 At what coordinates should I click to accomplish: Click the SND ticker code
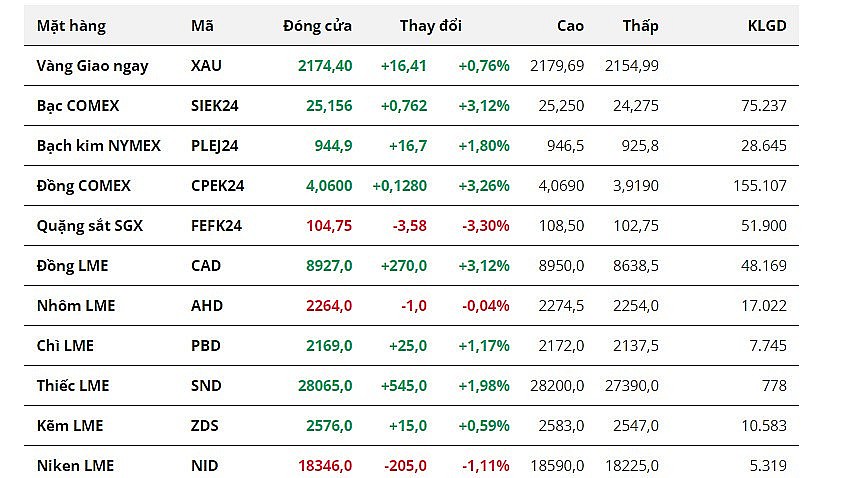pos(205,386)
